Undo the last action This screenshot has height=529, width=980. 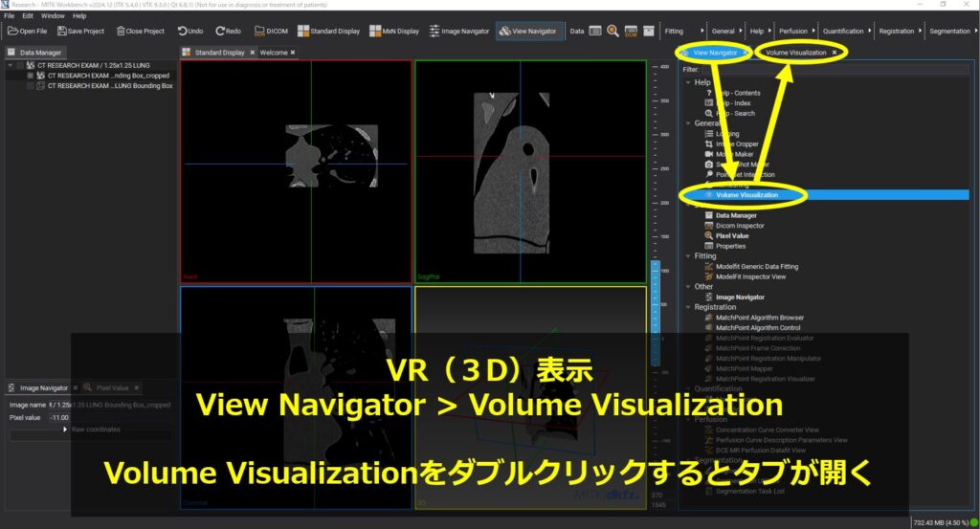click(x=190, y=32)
